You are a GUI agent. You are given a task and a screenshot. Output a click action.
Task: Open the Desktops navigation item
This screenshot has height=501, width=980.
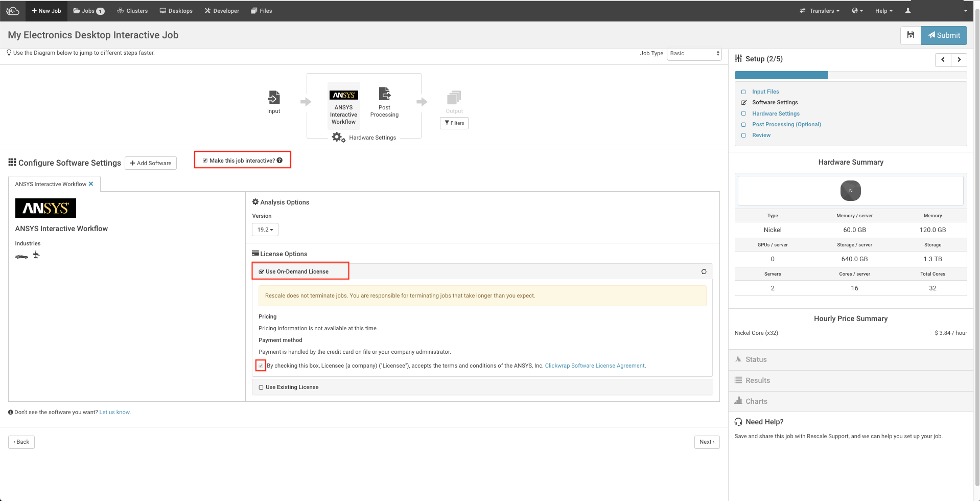coord(176,11)
